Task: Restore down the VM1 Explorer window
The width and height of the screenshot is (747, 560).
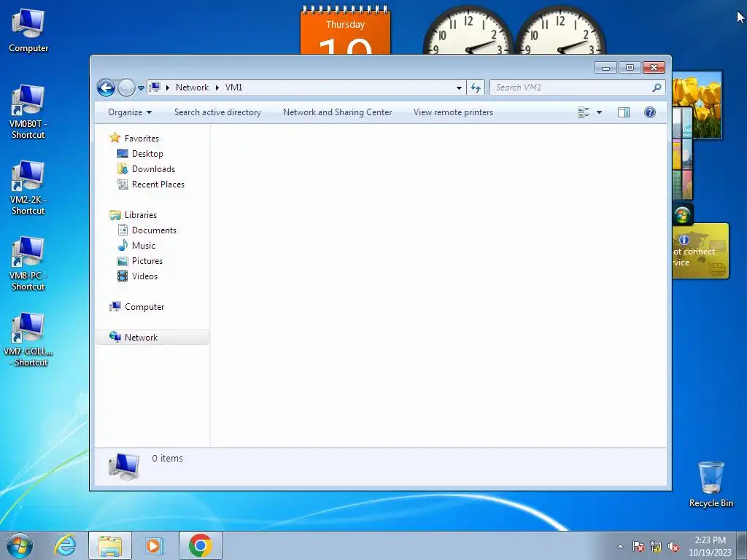Action: (x=630, y=68)
